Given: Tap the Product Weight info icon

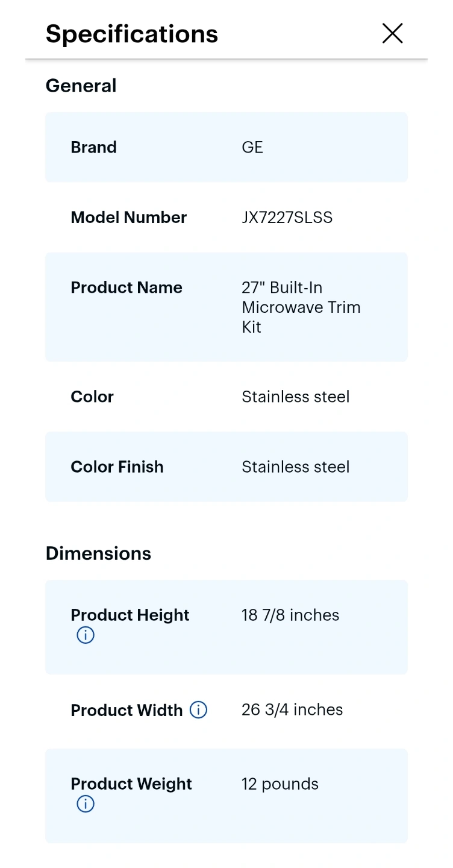Looking at the screenshot, I should tap(86, 804).
